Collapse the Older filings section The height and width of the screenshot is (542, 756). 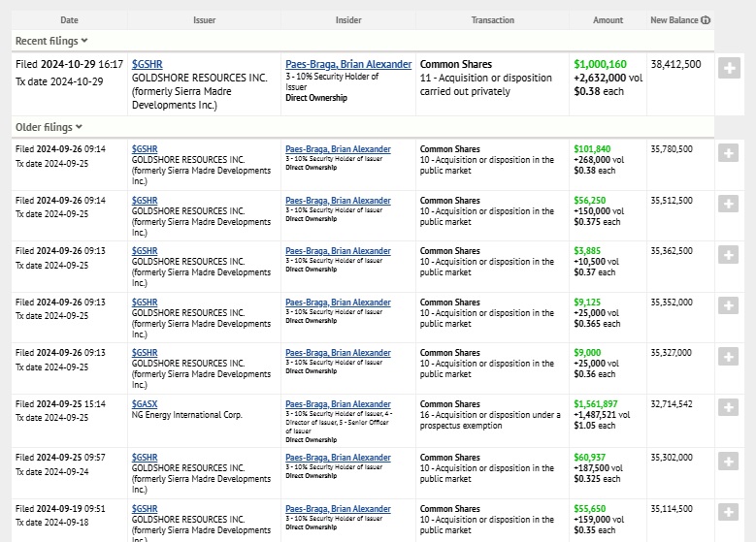pos(49,127)
